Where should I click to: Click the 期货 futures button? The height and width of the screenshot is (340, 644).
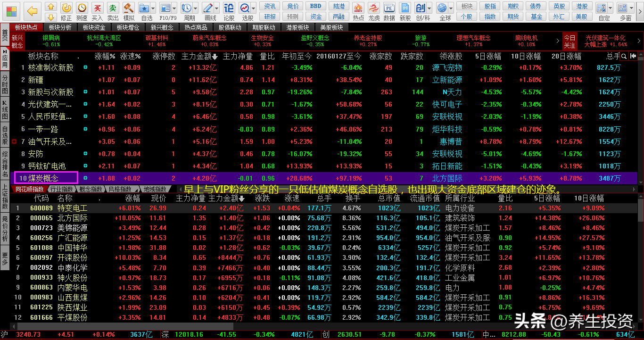click(513, 17)
